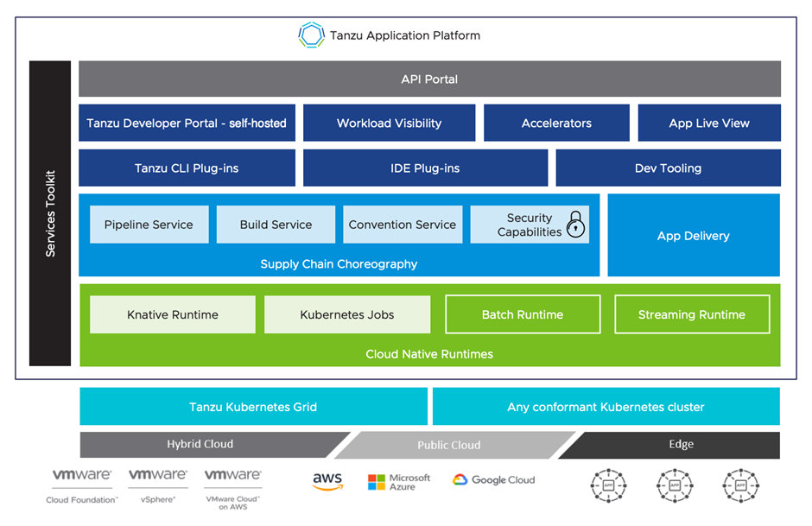
Task: Click the VMware Cloud Foundation logo
Action: [x=82, y=485]
